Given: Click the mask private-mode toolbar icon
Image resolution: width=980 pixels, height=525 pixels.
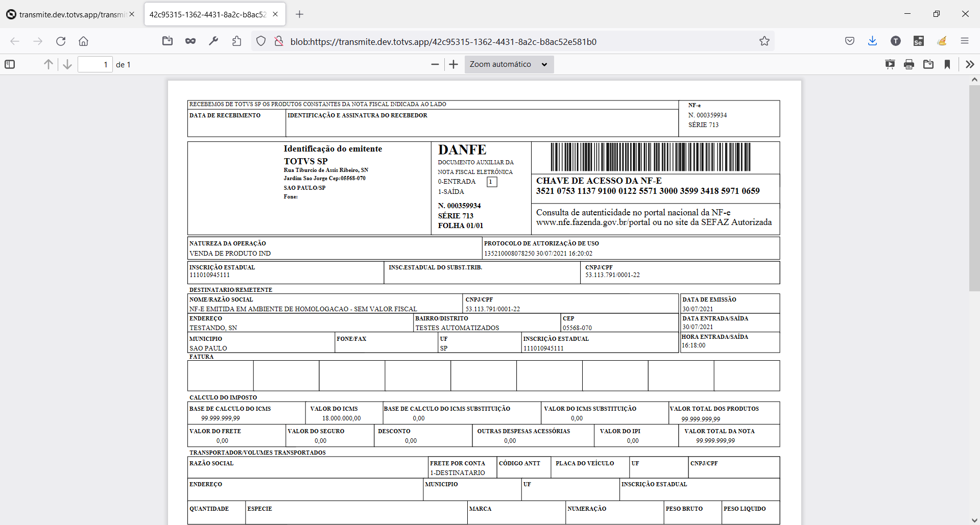Looking at the screenshot, I should (x=190, y=41).
